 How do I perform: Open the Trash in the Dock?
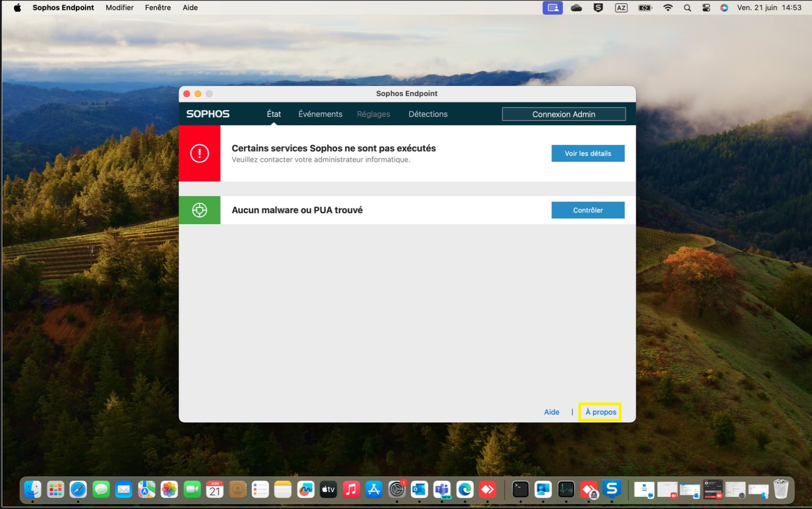[x=781, y=489]
